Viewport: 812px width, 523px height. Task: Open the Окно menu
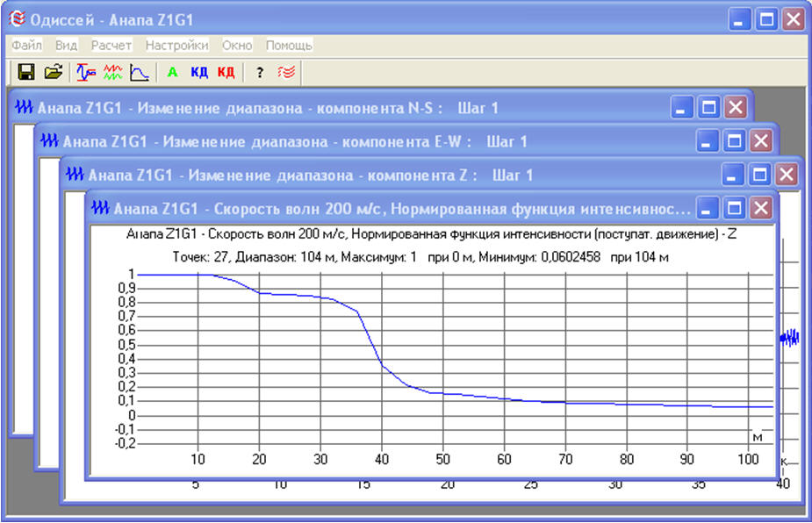tap(237, 45)
